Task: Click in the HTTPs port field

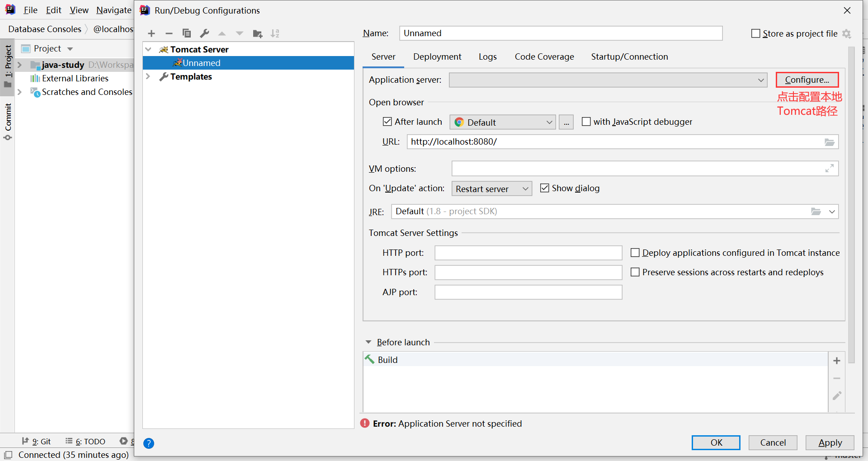Action: pos(528,273)
